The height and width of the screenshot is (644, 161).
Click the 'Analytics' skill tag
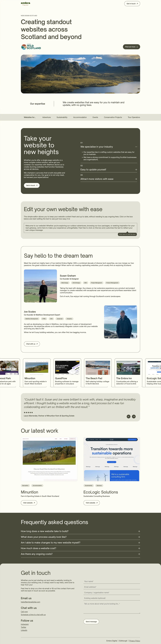pos(69,319)
